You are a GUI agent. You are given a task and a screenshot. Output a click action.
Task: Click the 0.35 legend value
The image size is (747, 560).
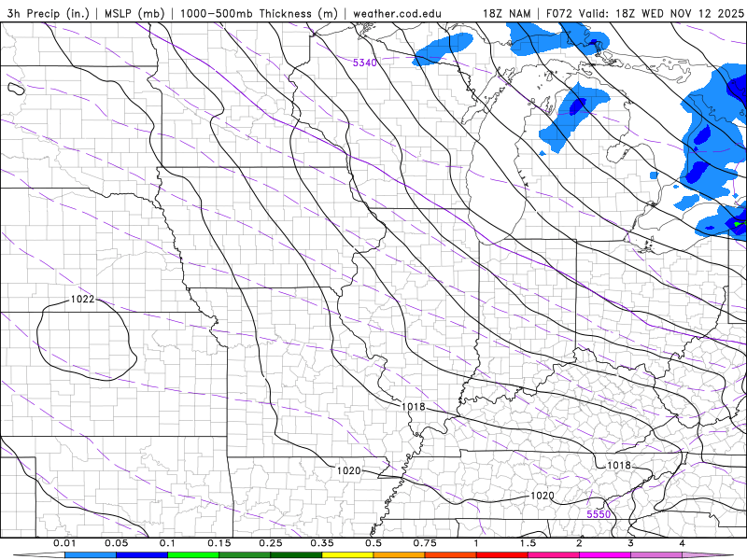(x=322, y=543)
